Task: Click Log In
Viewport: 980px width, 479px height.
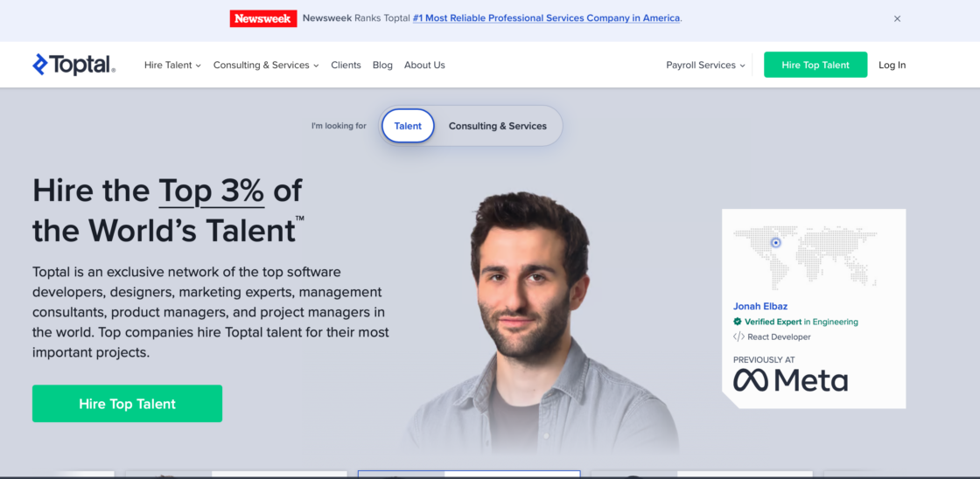Action: [x=892, y=65]
